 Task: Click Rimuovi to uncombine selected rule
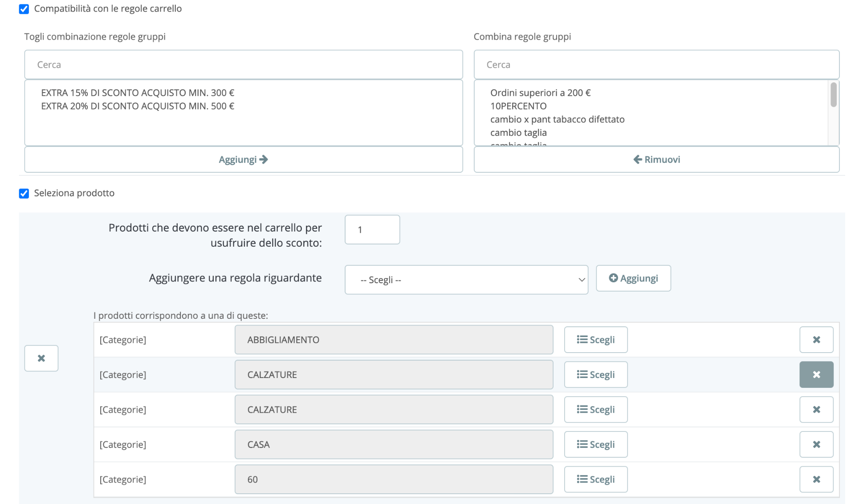tap(656, 159)
